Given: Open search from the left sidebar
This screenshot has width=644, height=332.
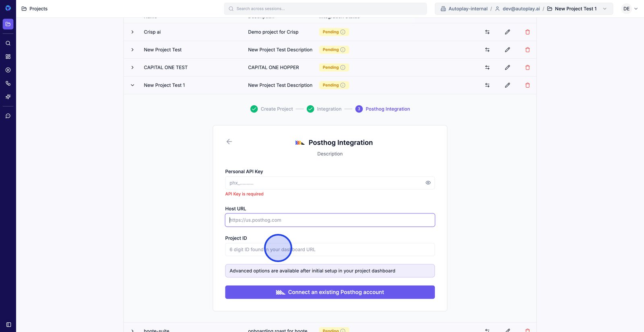Looking at the screenshot, I should [x=8, y=43].
